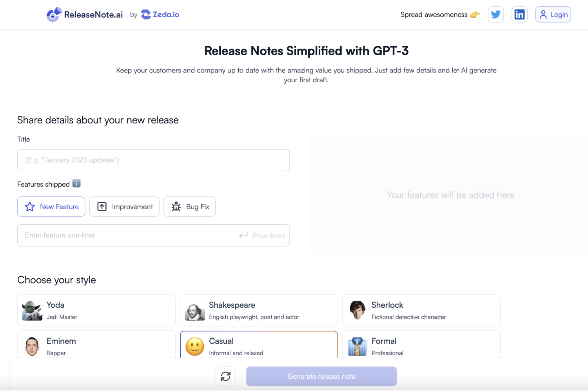Share on LinkedIn via its icon
The height and width of the screenshot is (392, 588).
[519, 15]
